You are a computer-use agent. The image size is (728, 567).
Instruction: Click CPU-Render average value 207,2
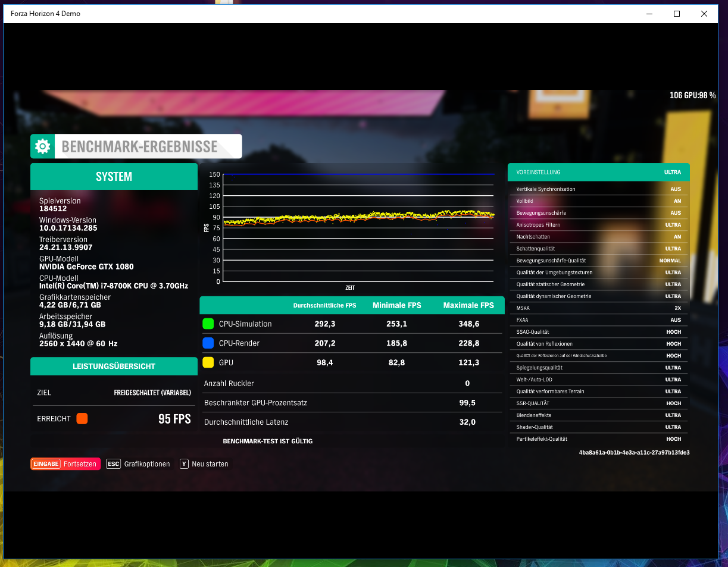coord(325,343)
